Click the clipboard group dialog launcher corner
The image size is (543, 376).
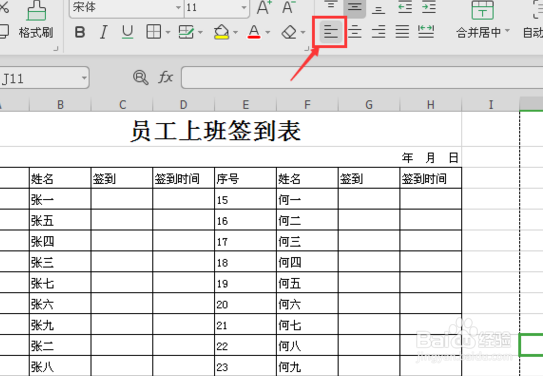coord(56,48)
